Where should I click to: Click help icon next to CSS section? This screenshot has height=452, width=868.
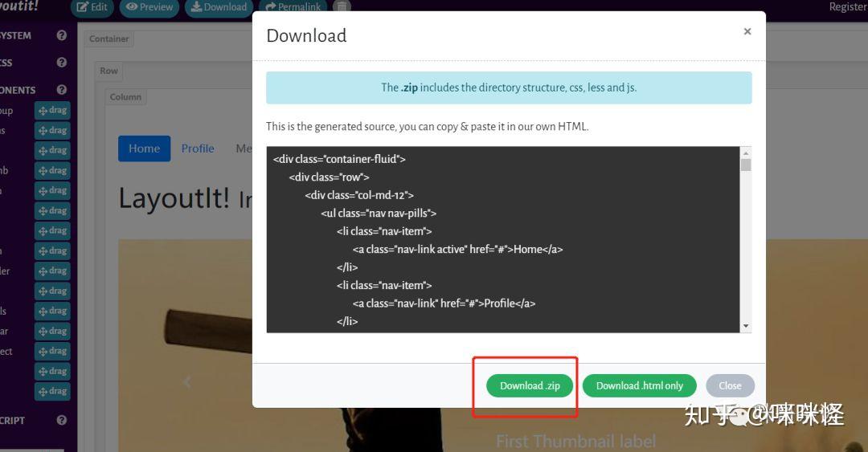61,63
